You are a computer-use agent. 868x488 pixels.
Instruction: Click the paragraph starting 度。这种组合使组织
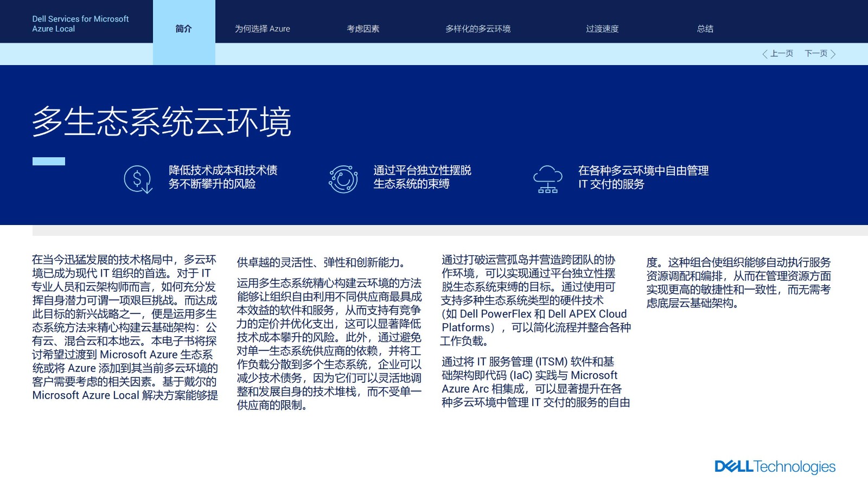pos(738,282)
